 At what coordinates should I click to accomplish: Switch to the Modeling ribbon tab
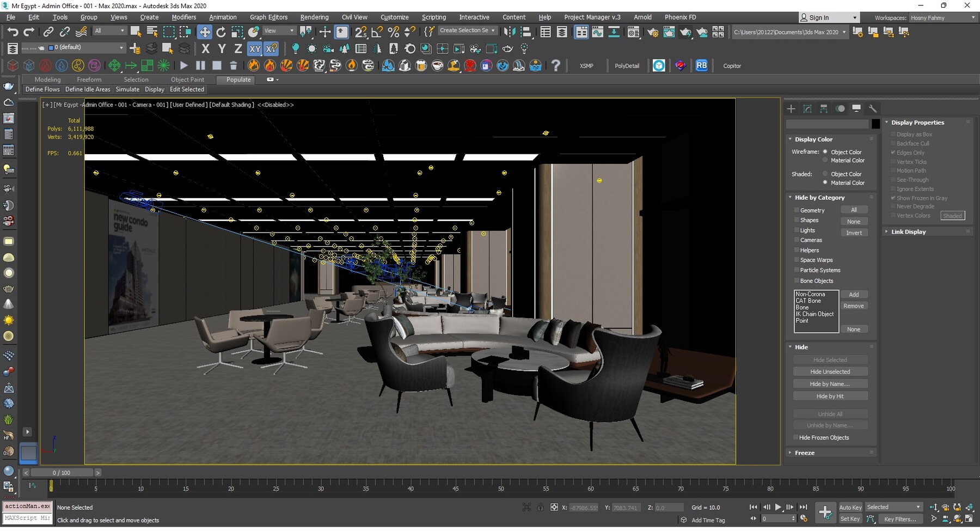[x=47, y=80]
